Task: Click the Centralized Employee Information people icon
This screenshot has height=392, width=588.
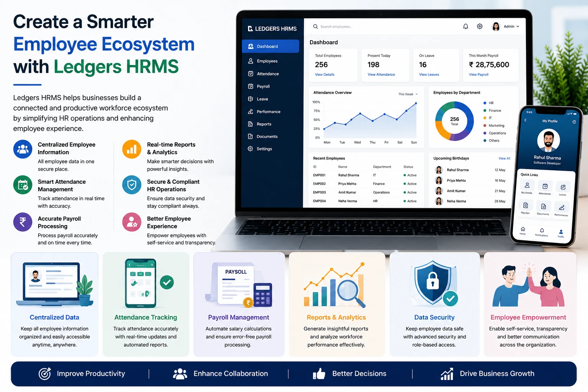Action: coord(23,149)
